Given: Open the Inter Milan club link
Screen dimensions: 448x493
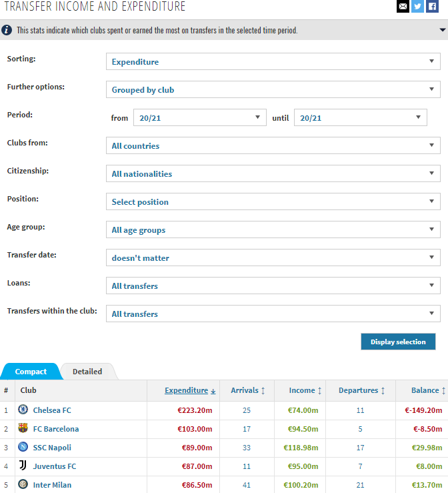Looking at the screenshot, I should pos(52,485).
